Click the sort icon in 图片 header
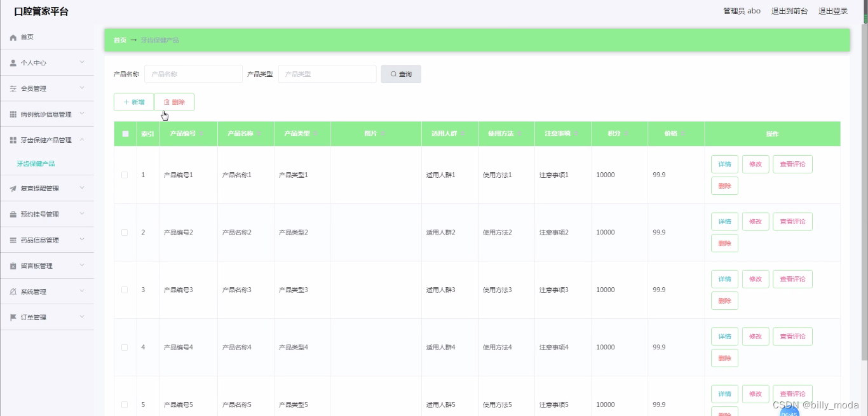The width and height of the screenshot is (868, 416). point(383,134)
